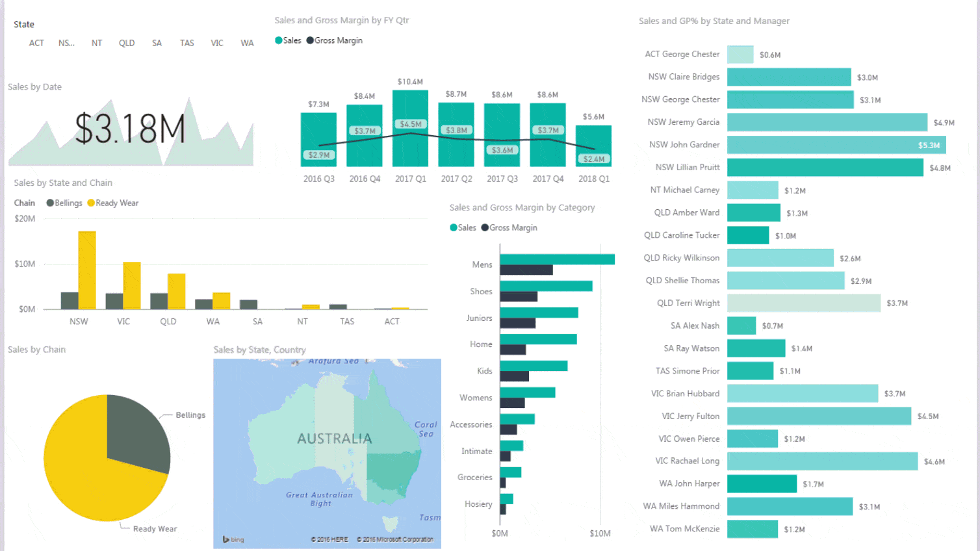Click the Bing logo on the Australia map
Image resolution: width=980 pixels, height=551 pixels.
pyautogui.click(x=231, y=539)
